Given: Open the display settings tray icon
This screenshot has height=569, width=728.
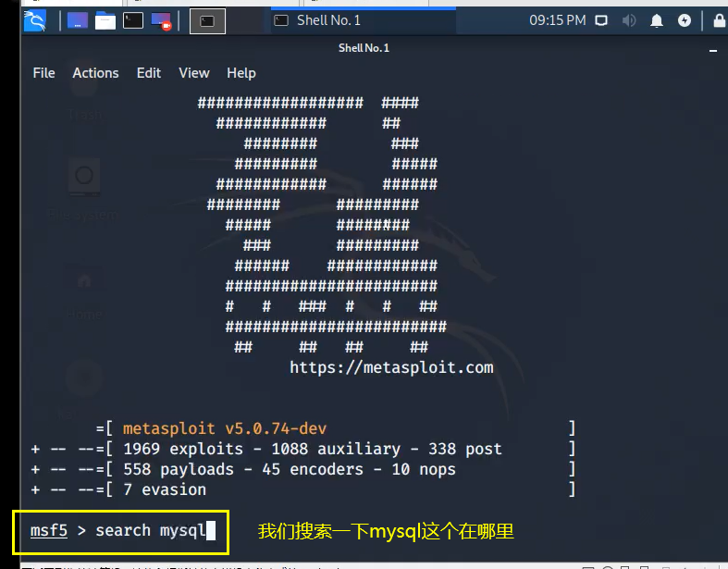Looking at the screenshot, I should (x=601, y=20).
